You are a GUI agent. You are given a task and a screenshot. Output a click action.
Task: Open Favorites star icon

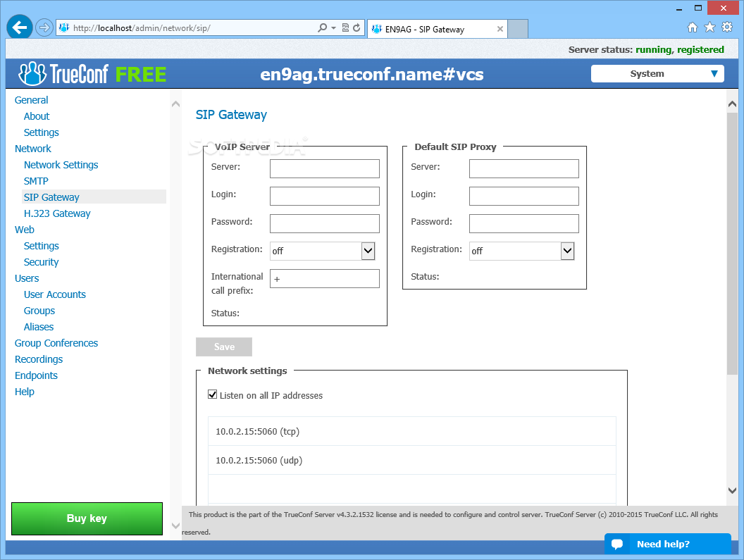pos(709,27)
